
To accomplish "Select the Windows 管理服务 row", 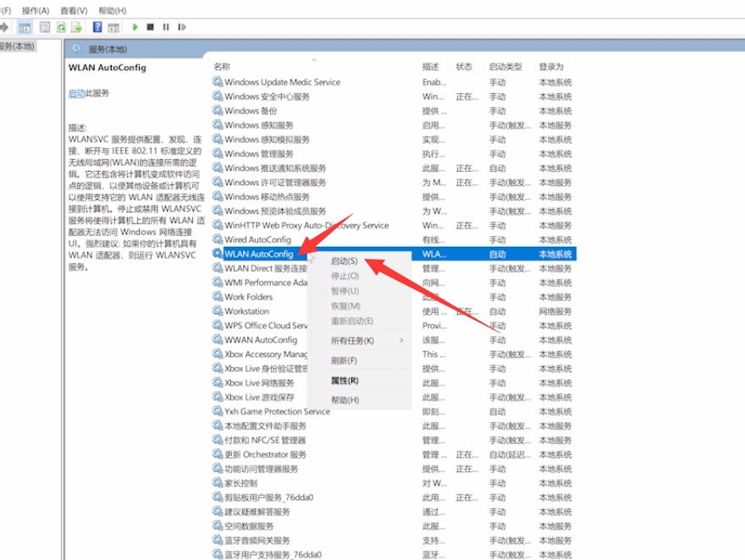I will point(394,154).
